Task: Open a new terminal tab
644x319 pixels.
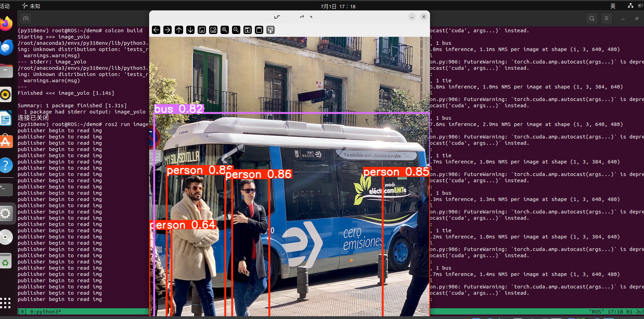Action: [26, 18]
